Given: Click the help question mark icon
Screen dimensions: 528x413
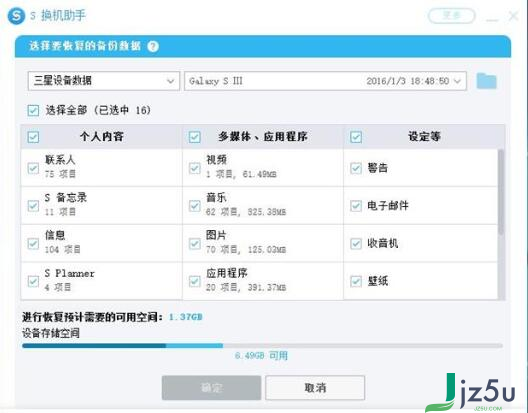Looking at the screenshot, I should click(153, 46).
